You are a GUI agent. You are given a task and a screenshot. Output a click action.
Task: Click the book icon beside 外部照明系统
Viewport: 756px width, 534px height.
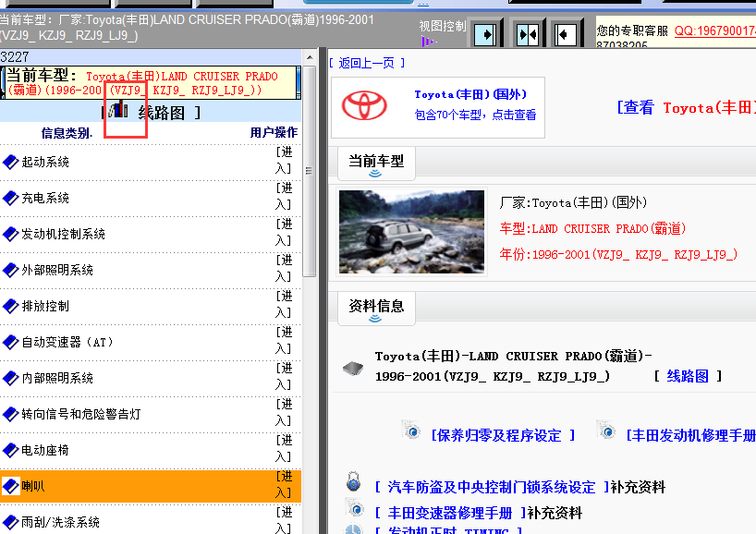tap(10, 271)
